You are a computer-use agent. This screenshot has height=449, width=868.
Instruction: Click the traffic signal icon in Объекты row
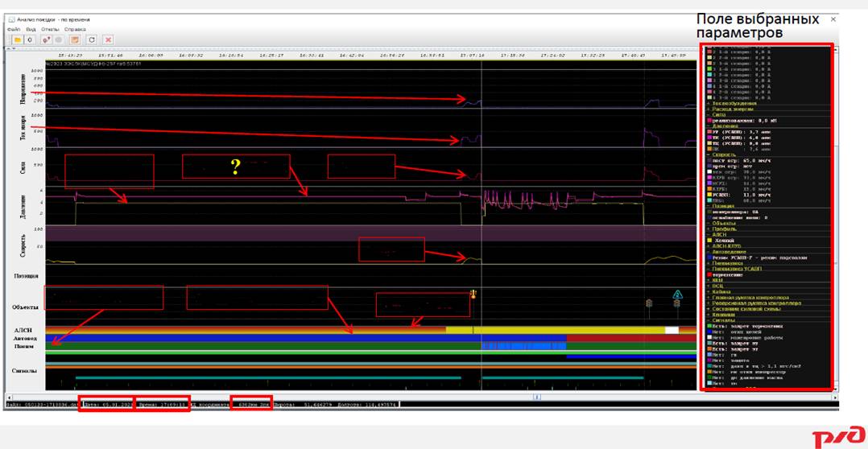(649, 303)
